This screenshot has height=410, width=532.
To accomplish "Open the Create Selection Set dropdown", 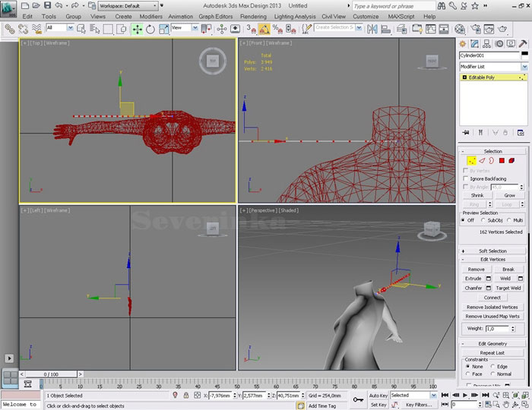I will pyautogui.click(x=359, y=27).
